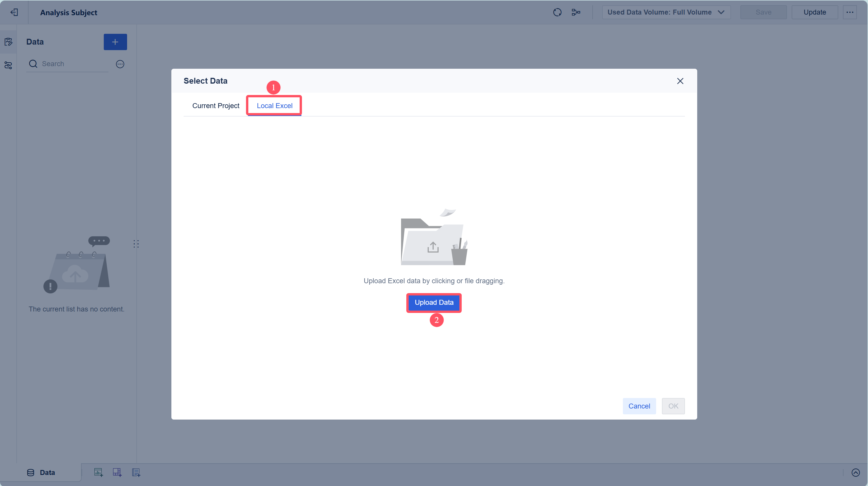Open the three-dot options next to Search
The height and width of the screenshot is (486, 868).
pos(120,64)
